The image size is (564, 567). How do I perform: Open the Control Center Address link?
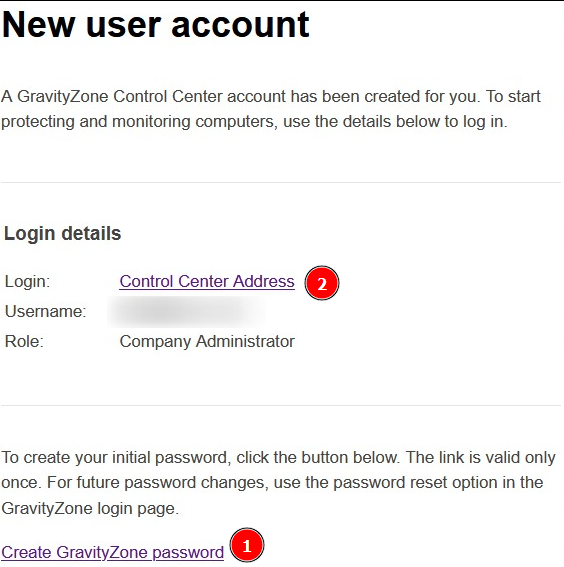coord(207,281)
